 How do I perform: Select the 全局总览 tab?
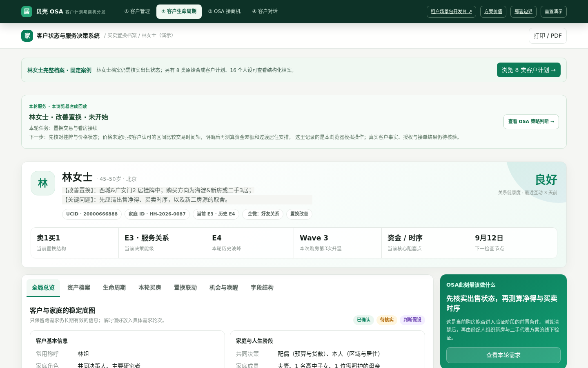coord(43,287)
